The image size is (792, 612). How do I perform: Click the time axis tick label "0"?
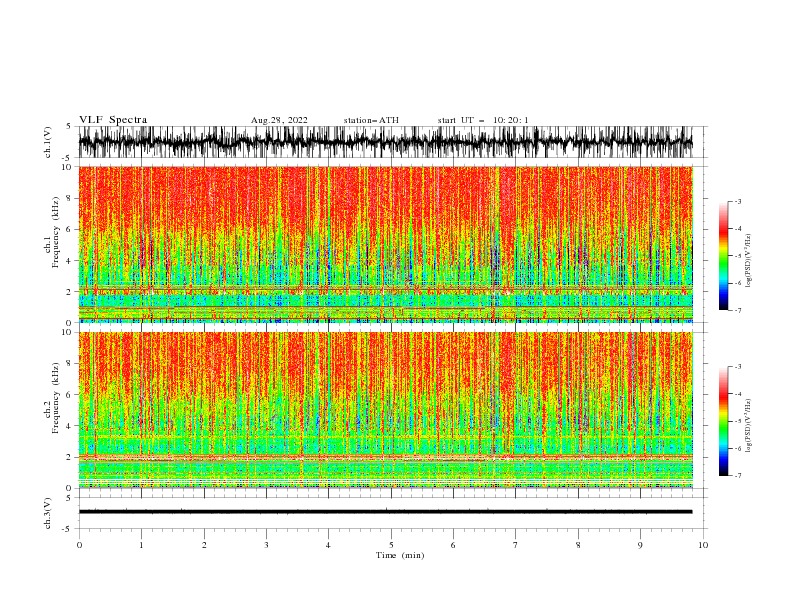(x=79, y=545)
